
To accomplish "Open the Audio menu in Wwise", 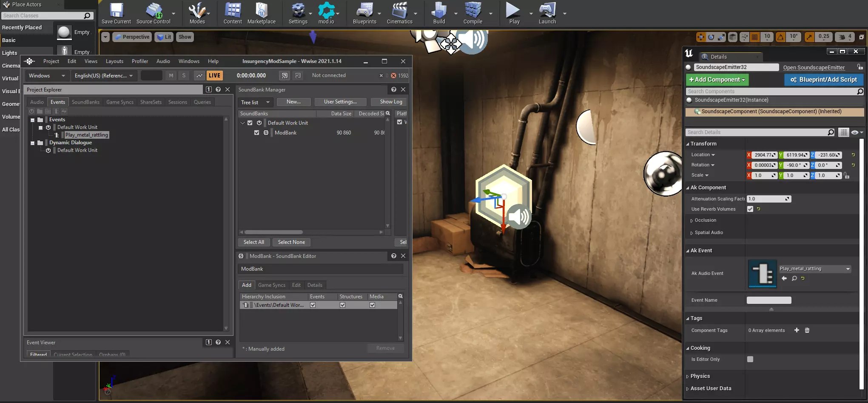I will (163, 61).
